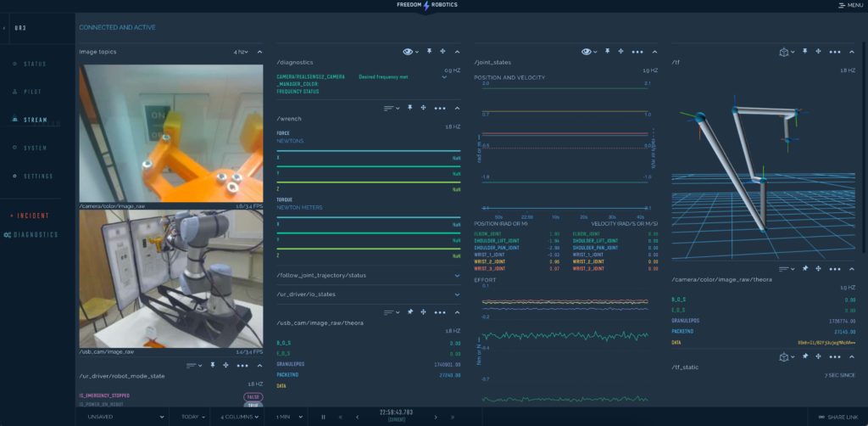Expand /ur_driver/io_states panel
This screenshot has width=868, height=426.
point(457,294)
